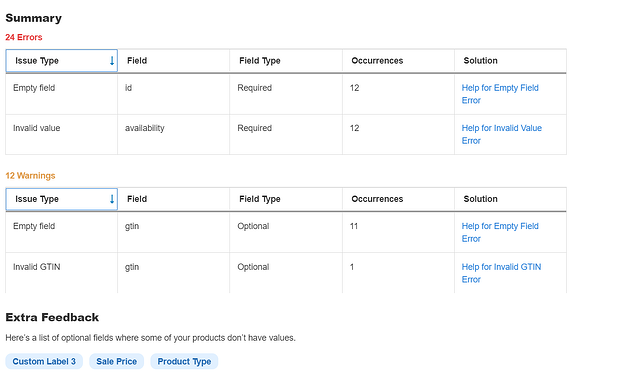Image resolution: width=623 pixels, height=380 pixels.
Task: Open Help for Empty Field Error for gtin
Action: pyautogui.click(x=500, y=233)
